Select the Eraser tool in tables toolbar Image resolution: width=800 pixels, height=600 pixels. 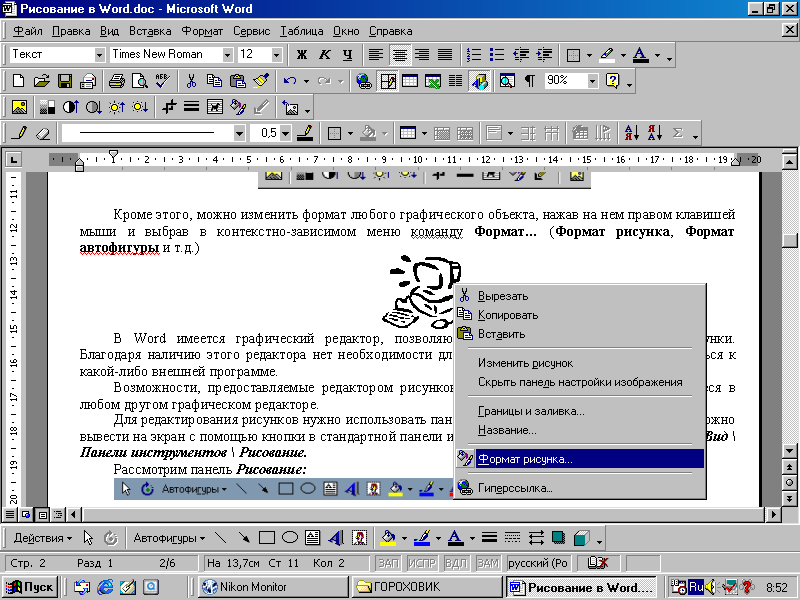click(x=43, y=134)
